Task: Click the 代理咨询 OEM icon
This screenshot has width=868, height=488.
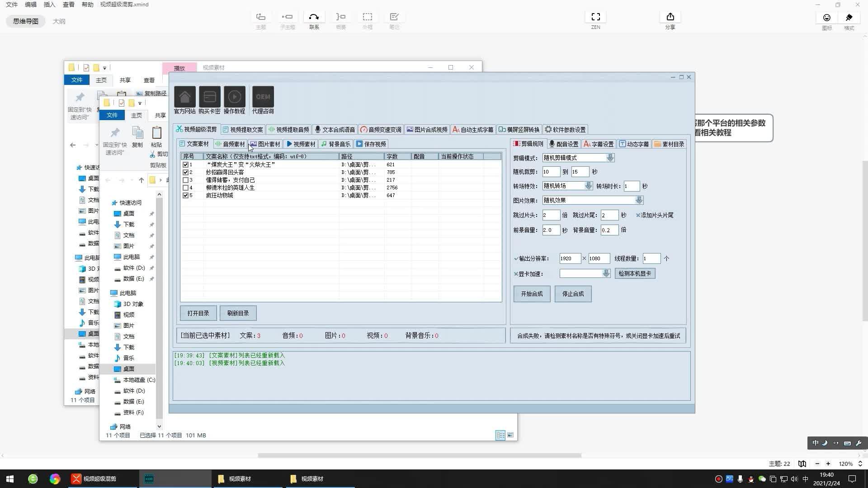Action: click(263, 97)
